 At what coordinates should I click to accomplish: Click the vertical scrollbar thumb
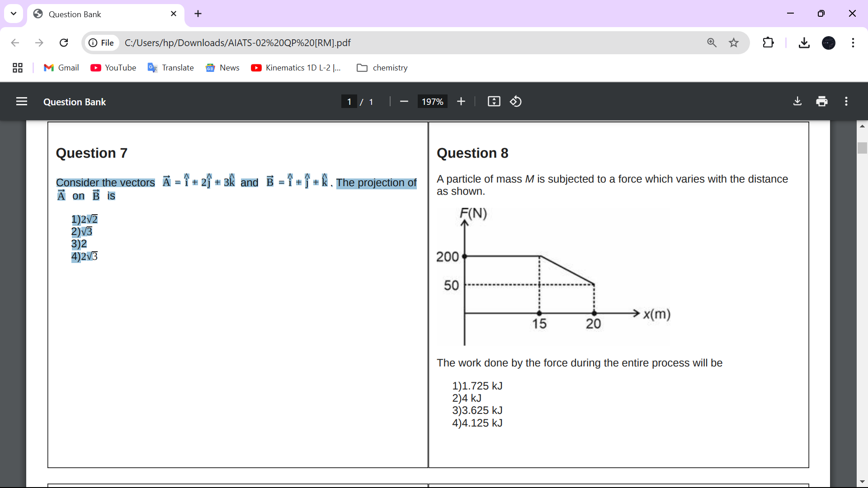click(863, 148)
